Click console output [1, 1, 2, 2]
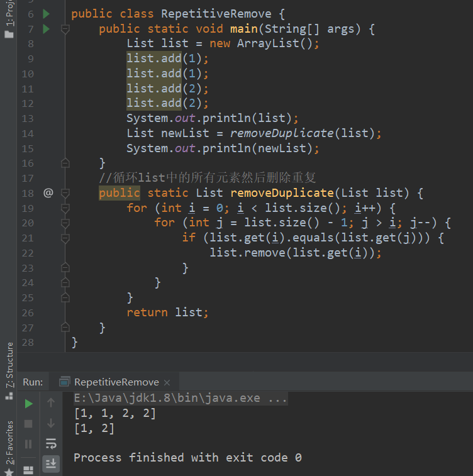Screen dimensions: 473x476 tap(115, 413)
